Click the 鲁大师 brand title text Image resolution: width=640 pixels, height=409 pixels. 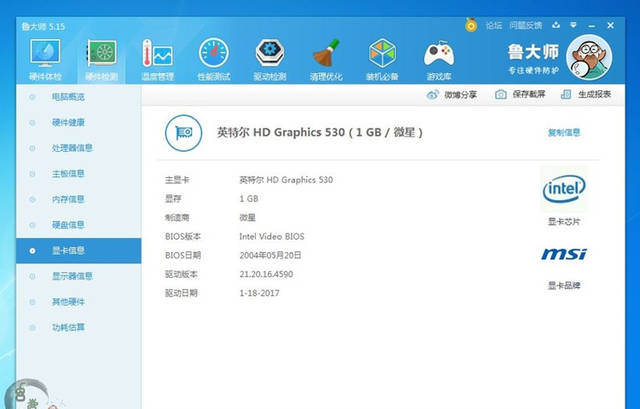coord(533,52)
